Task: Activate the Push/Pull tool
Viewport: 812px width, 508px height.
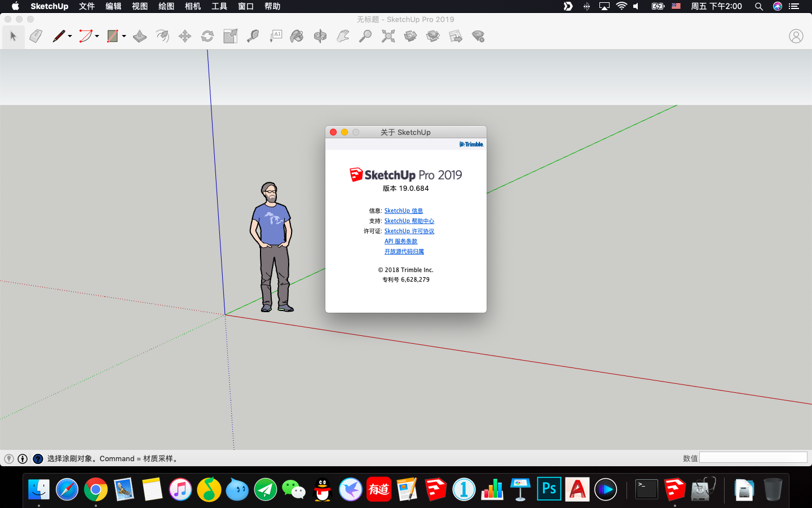Action: 140,37
